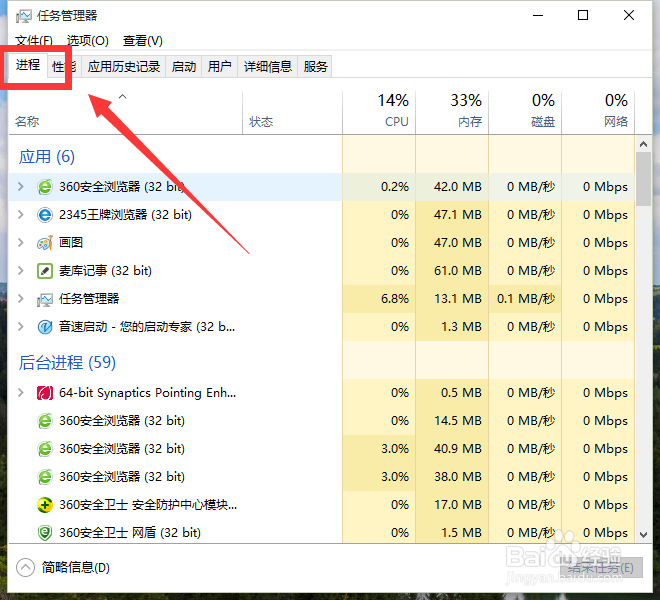Select 360安全卫士 网盾 (32 bit) row name
The image size is (660, 600).
pyautogui.click(x=130, y=533)
